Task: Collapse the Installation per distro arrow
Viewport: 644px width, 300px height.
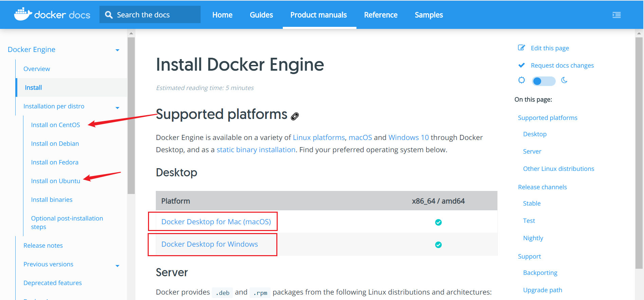Action: coord(117,108)
